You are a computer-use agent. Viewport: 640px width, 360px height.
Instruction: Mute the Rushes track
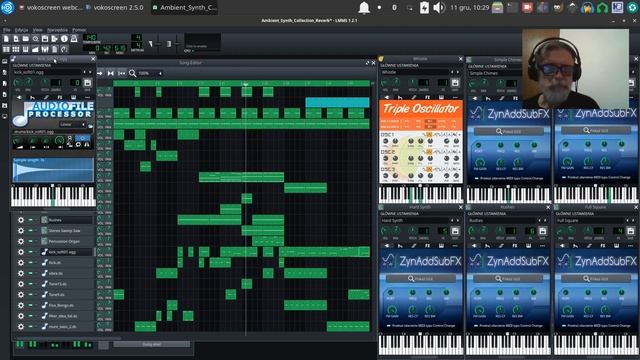pyautogui.click(x=31, y=220)
